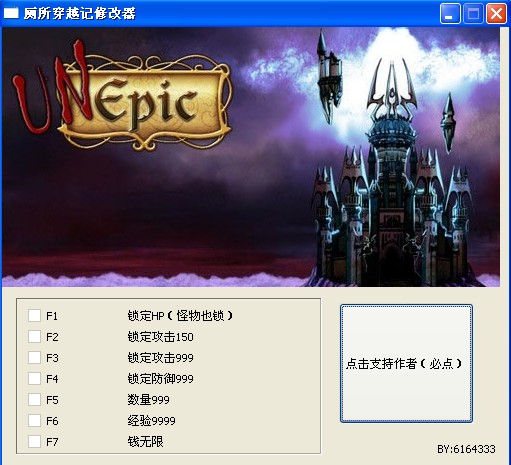Click the 钱无限 label
The height and width of the screenshot is (465, 511).
145,442
